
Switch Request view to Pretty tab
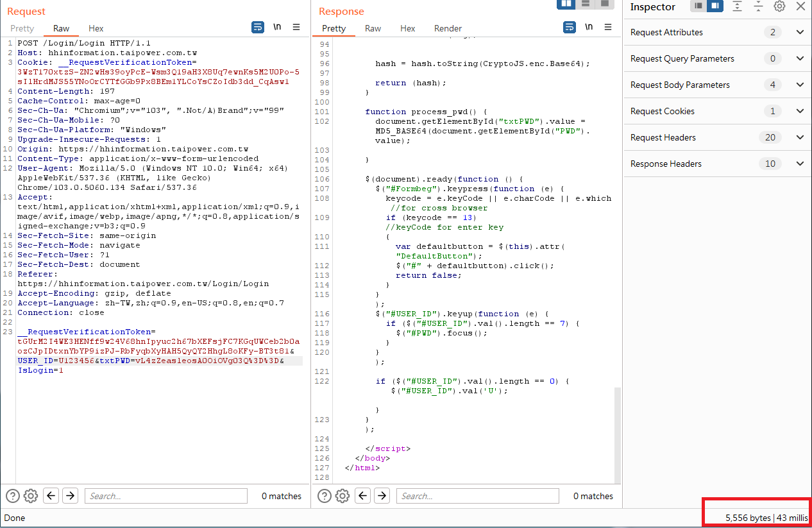(x=22, y=28)
